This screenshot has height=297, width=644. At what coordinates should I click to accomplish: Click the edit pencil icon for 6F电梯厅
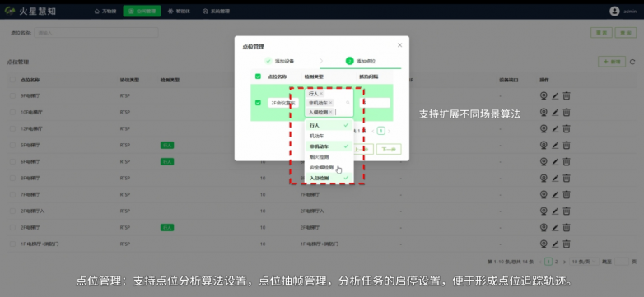[x=555, y=161]
